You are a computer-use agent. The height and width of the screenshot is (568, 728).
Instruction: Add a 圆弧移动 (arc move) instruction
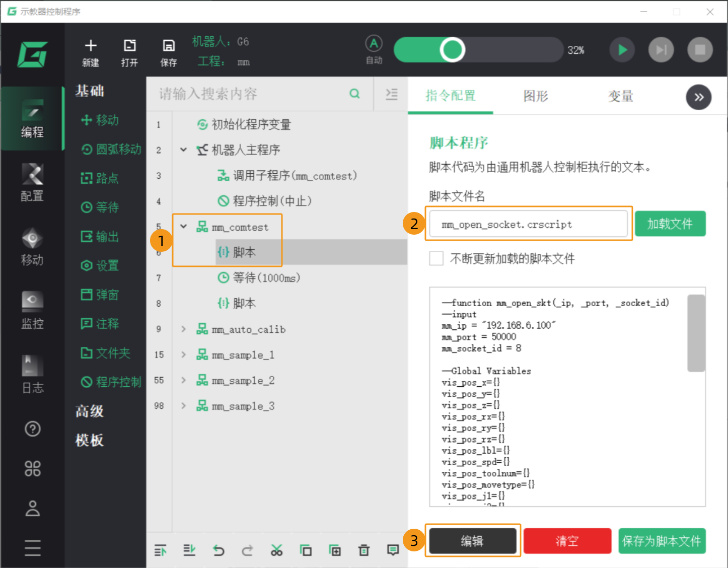111,149
